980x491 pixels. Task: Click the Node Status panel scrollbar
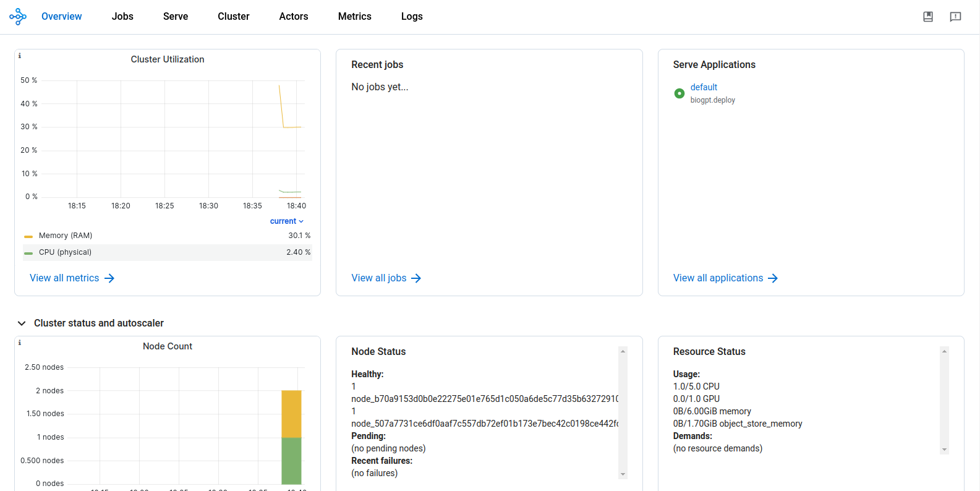point(623,412)
